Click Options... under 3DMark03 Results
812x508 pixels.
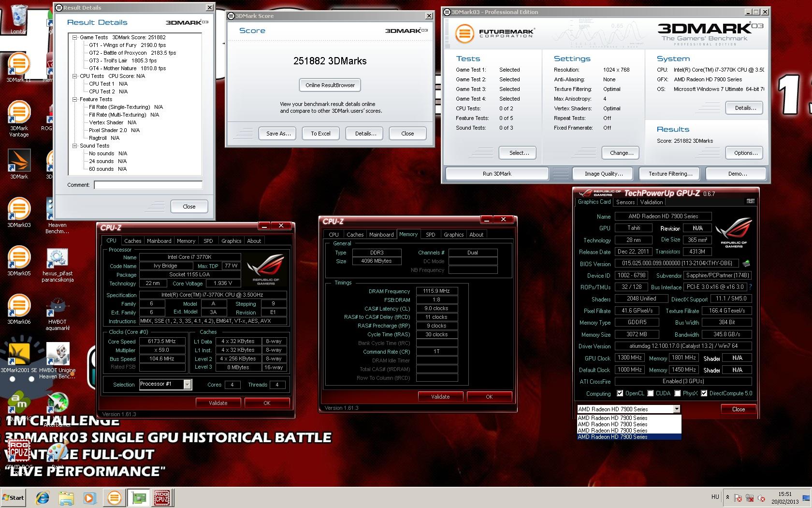tap(745, 153)
